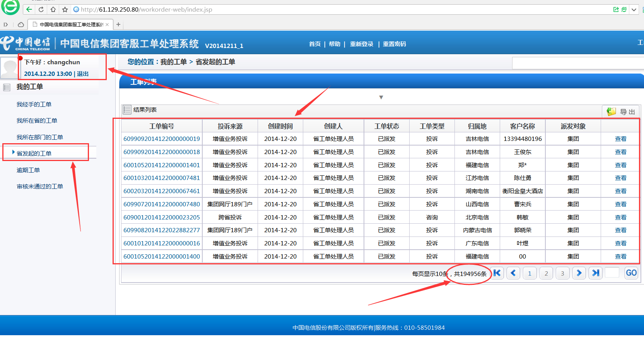644x341 pixels.
Task: Open work order 600203201412200006​7461
Action: click(x=162, y=191)
